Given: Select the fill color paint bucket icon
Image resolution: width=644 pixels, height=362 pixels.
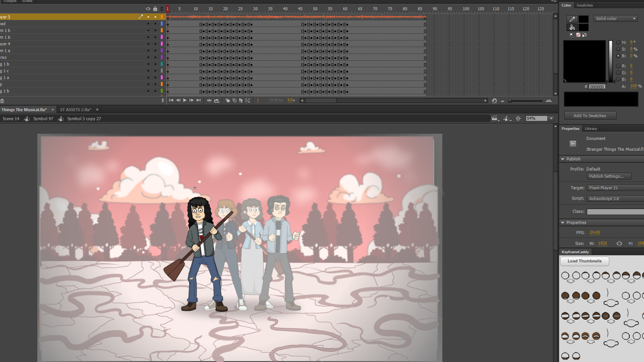Looking at the screenshot, I should (572, 27).
